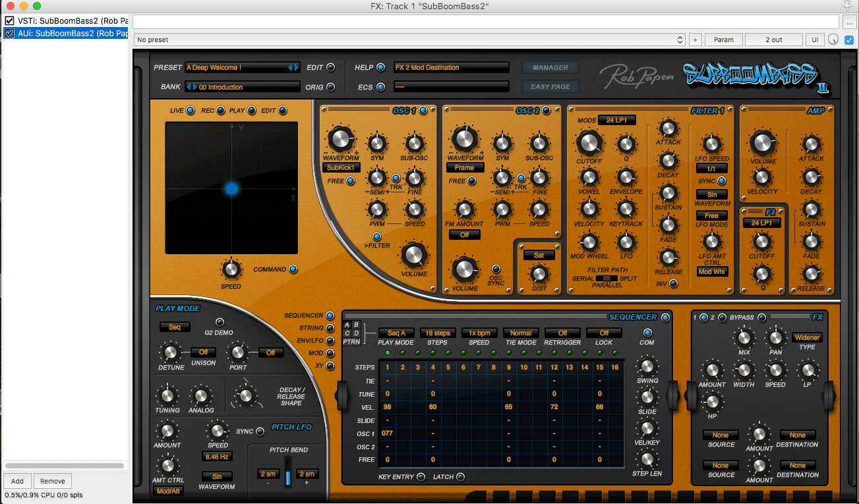
Task: Click the blue XY pad position dot
Action: point(231,189)
